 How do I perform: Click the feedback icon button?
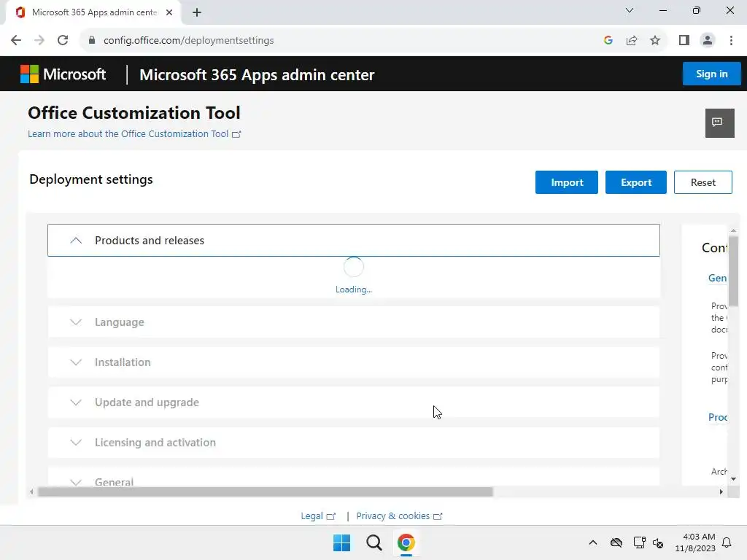click(x=719, y=122)
